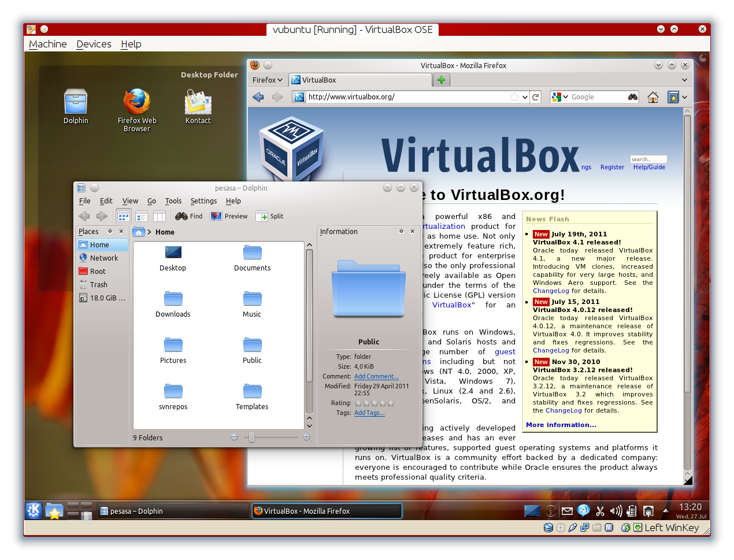This screenshot has width=734, height=560.
Task: Click the envelope mail tray icon
Action: tap(567, 511)
